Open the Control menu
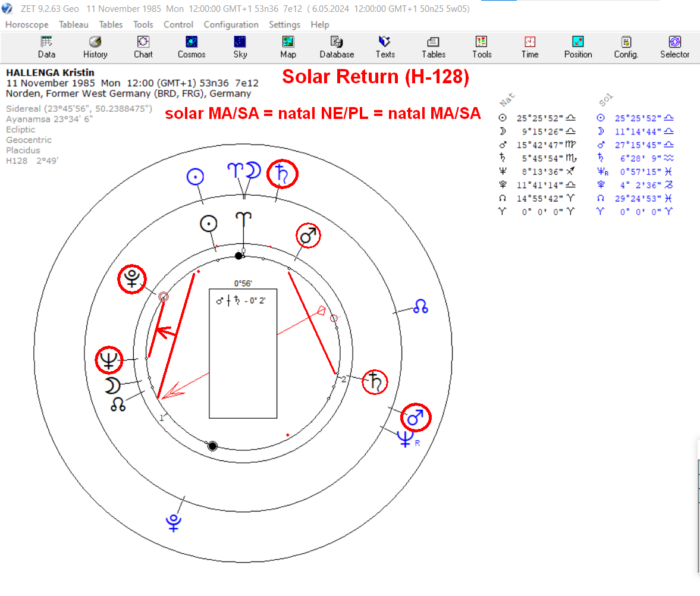This screenshot has height=596, width=700. coord(178,24)
